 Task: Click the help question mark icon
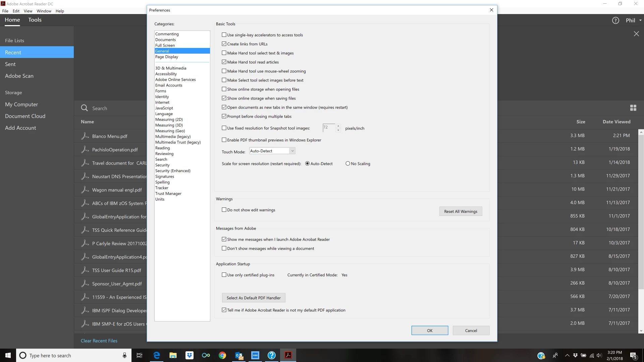615,20
